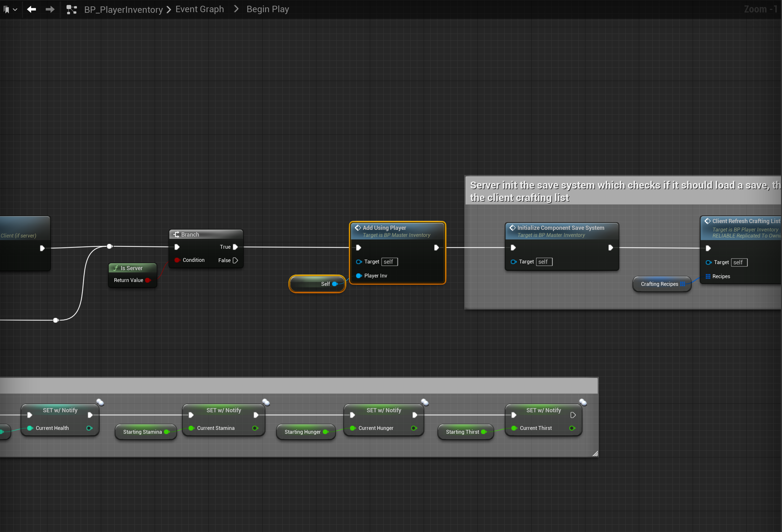
Task: Click the Self node output pin
Action: click(335, 284)
